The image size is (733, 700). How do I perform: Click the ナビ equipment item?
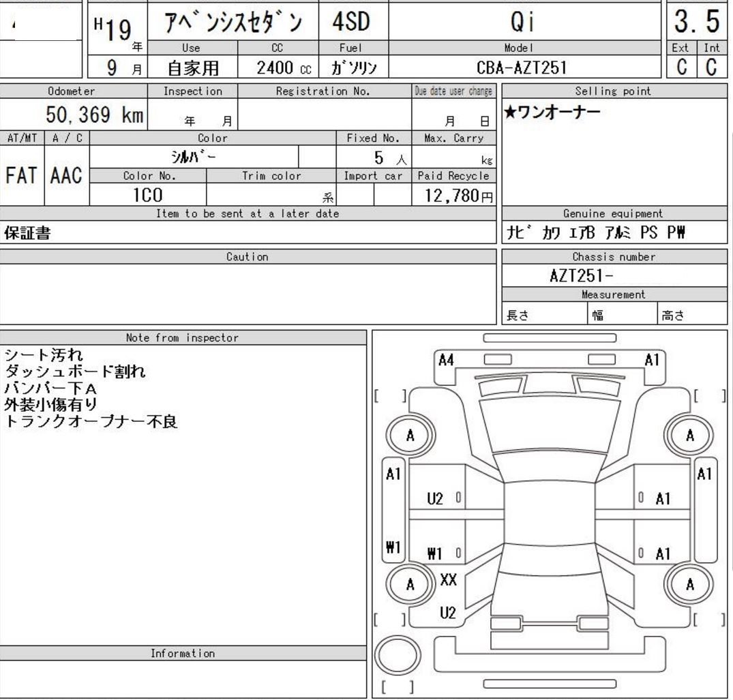[x=520, y=232]
